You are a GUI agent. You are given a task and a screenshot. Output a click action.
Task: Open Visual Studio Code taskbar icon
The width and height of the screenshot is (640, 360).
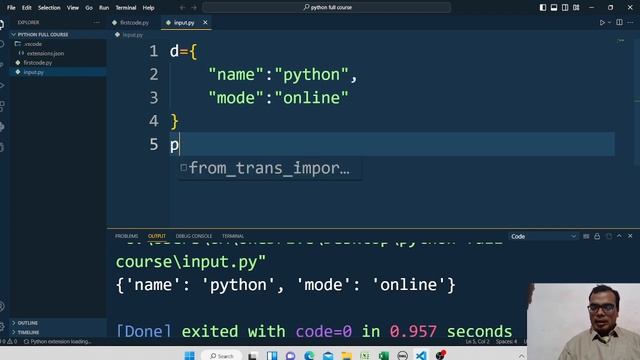tap(421, 356)
